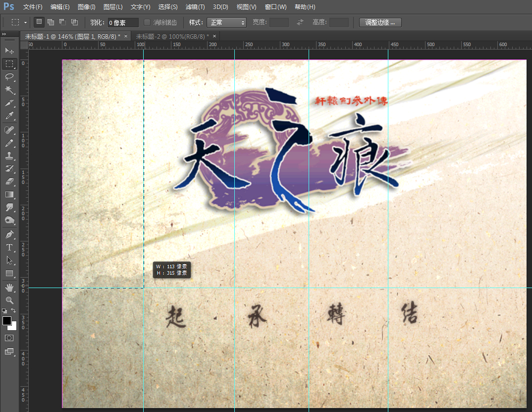Select the Eraser tool
The width and height of the screenshot is (532, 412).
point(9,181)
